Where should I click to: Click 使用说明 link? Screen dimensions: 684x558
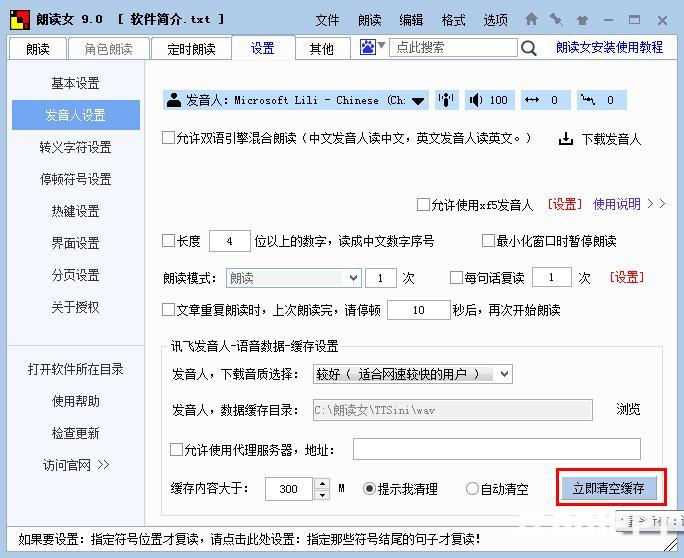616,204
